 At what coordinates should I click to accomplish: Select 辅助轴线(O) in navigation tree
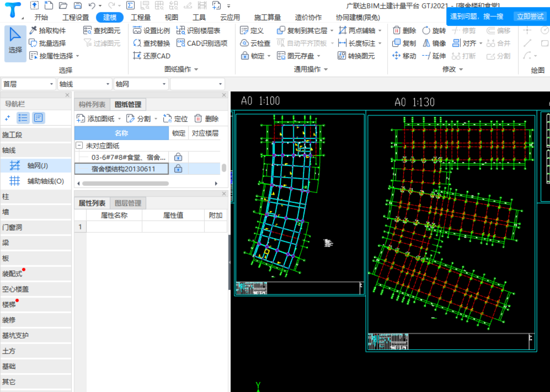pos(36,181)
